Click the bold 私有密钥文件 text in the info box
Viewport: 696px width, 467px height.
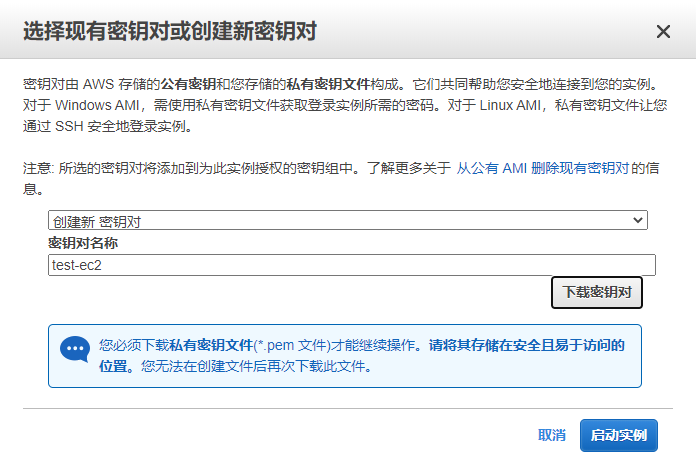[211, 345]
